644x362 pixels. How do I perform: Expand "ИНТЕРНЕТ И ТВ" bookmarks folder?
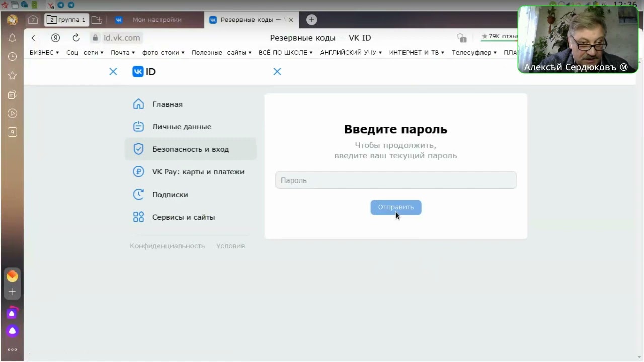tap(417, 52)
